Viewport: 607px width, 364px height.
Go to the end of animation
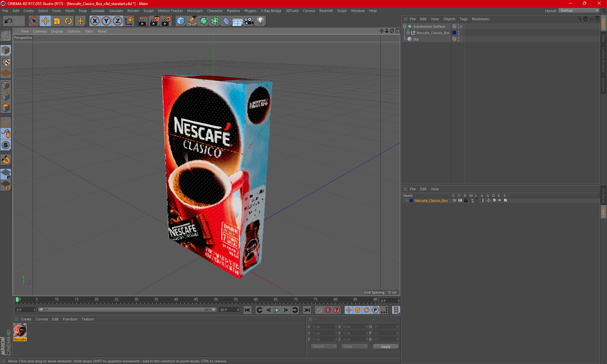(307, 310)
